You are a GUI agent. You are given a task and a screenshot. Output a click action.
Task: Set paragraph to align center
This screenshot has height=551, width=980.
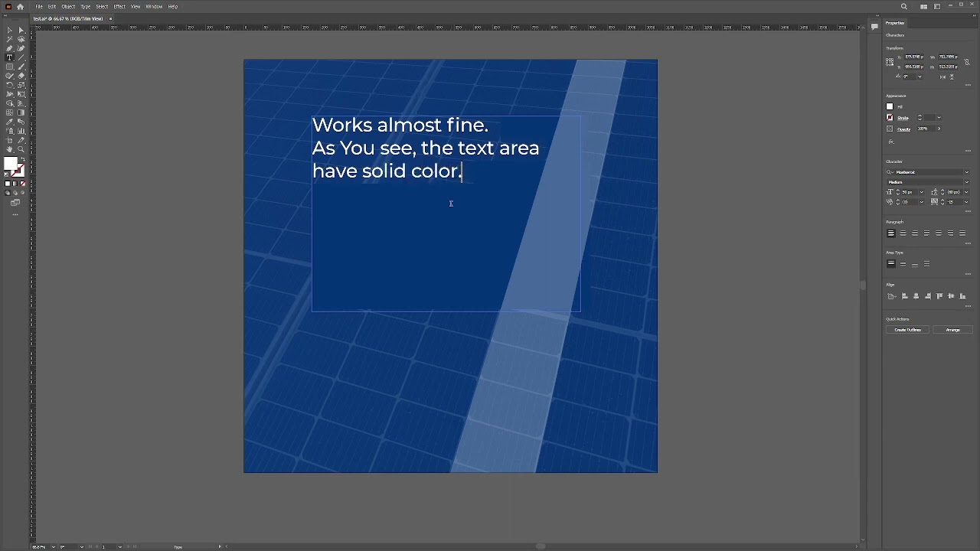tap(903, 233)
